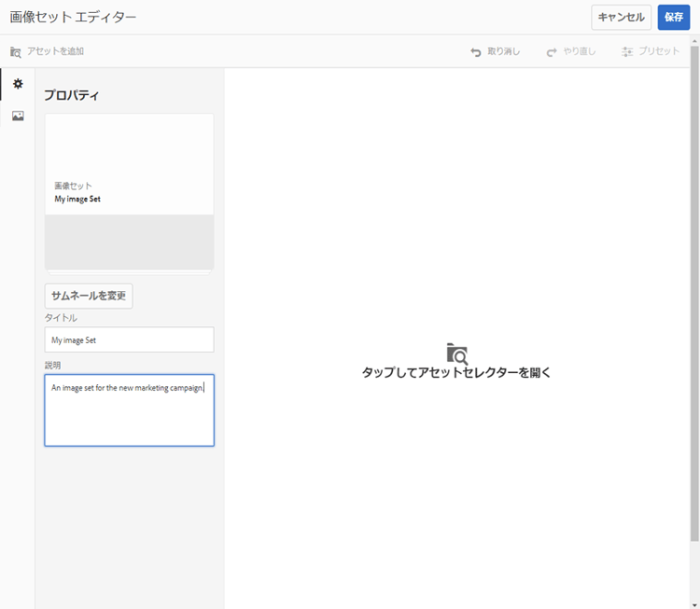700x609 pixels.
Task: Click the サムネールを変更 button
Action: click(x=89, y=296)
